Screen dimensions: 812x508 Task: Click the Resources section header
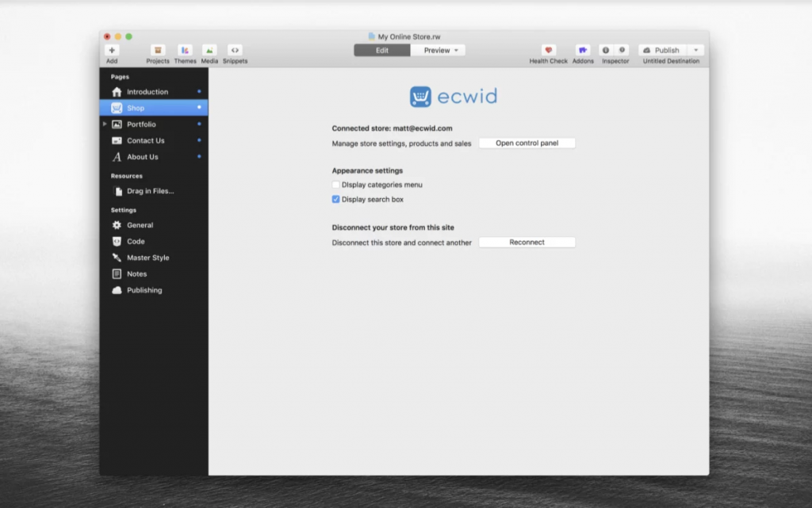126,176
